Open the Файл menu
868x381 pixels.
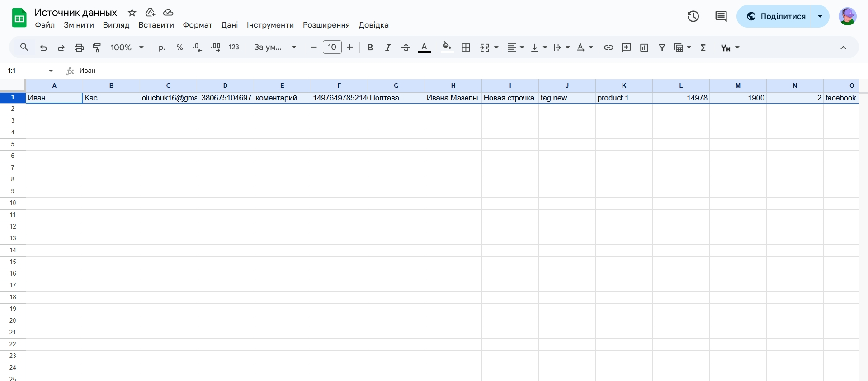pos(45,25)
